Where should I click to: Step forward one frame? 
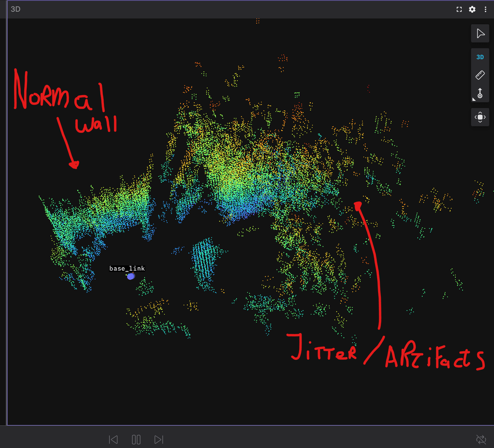point(158,439)
